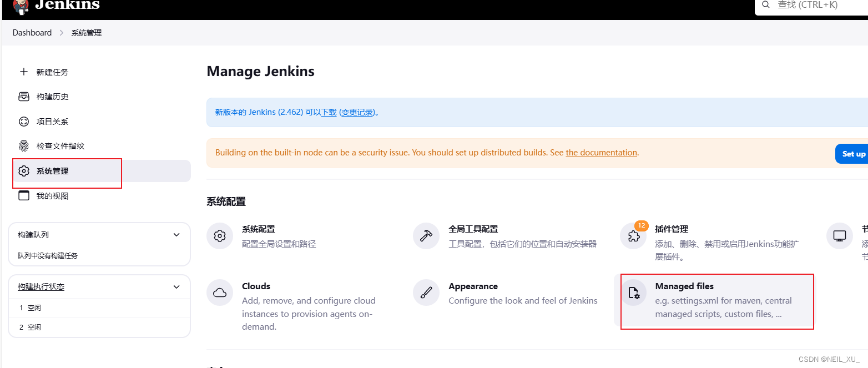This screenshot has height=368, width=868.
Task: Click executor row '2 空闲'
Action: click(x=99, y=327)
